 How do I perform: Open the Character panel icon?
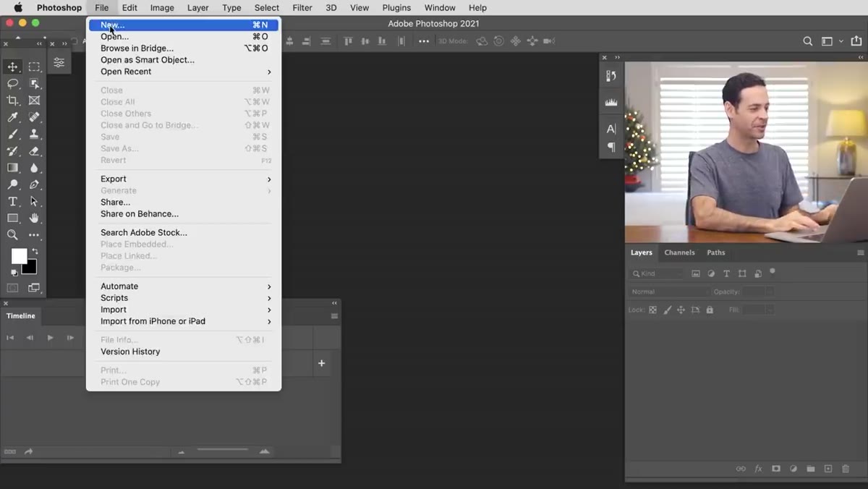pos(611,129)
